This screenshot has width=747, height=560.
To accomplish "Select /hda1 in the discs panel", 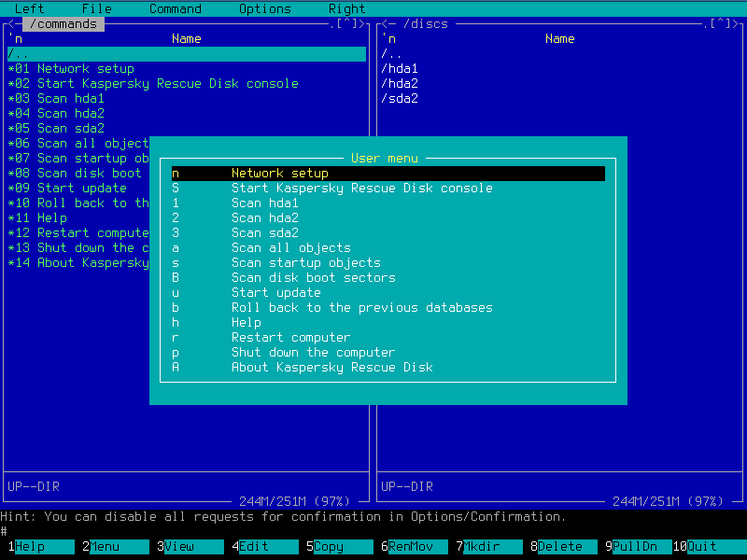I will coord(400,68).
